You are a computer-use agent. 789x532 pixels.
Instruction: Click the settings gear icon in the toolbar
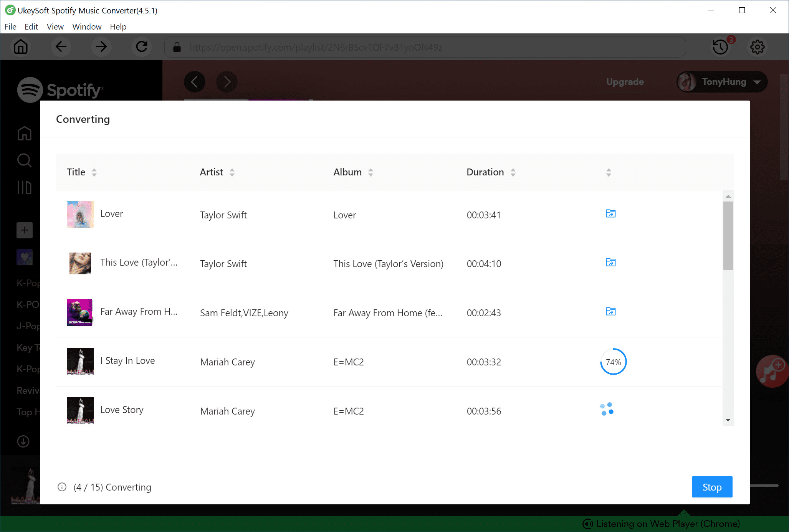click(x=758, y=47)
